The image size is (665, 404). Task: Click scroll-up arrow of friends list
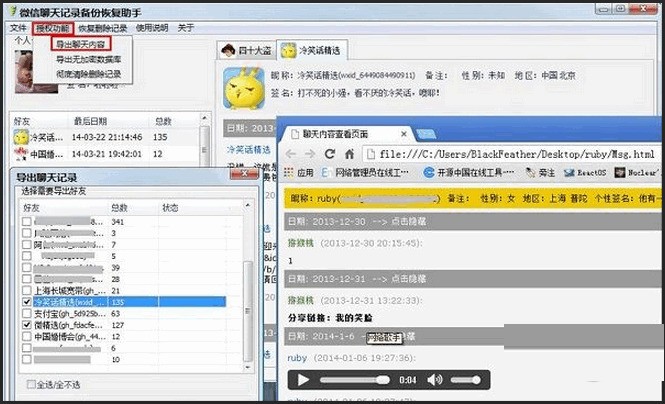click(x=204, y=118)
